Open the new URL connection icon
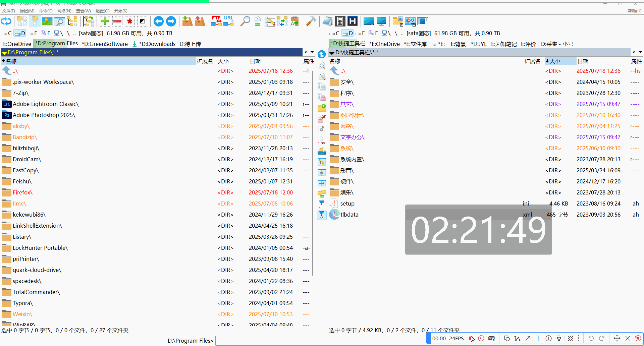The height and width of the screenshot is (346, 644). pos(229,21)
